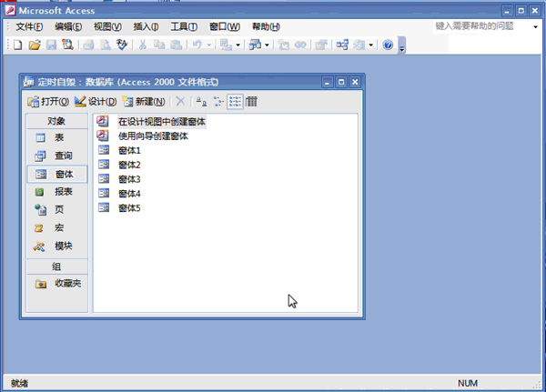This screenshot has height=392, width=546.
Task: Click the Undo arrow icon
Action: pos(197,45)
